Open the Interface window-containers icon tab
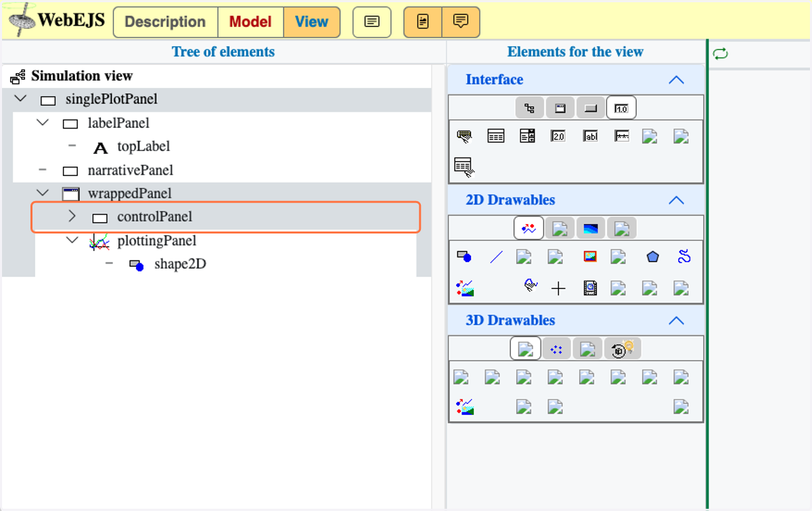Screen dimensions: 812x511 point(560,108)
